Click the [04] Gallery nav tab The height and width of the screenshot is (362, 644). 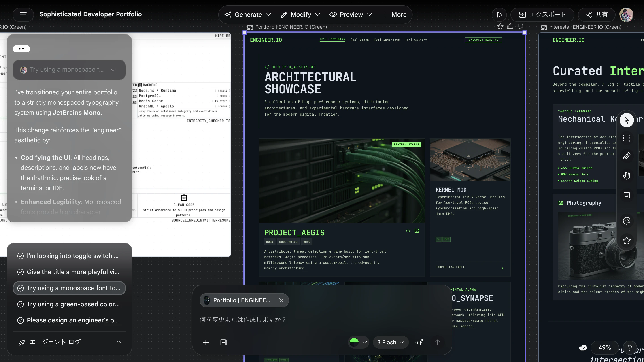(x=416, y=40)
